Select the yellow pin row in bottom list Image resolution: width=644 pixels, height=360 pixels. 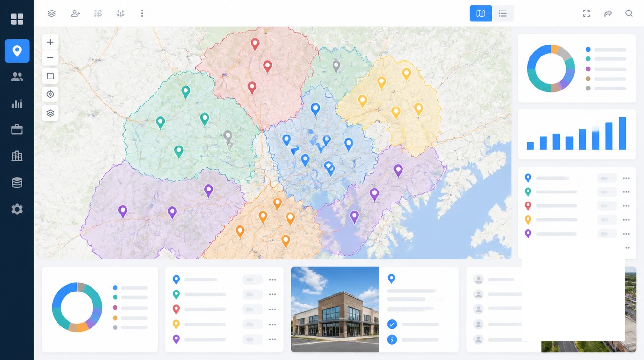(x=224, y=324)
